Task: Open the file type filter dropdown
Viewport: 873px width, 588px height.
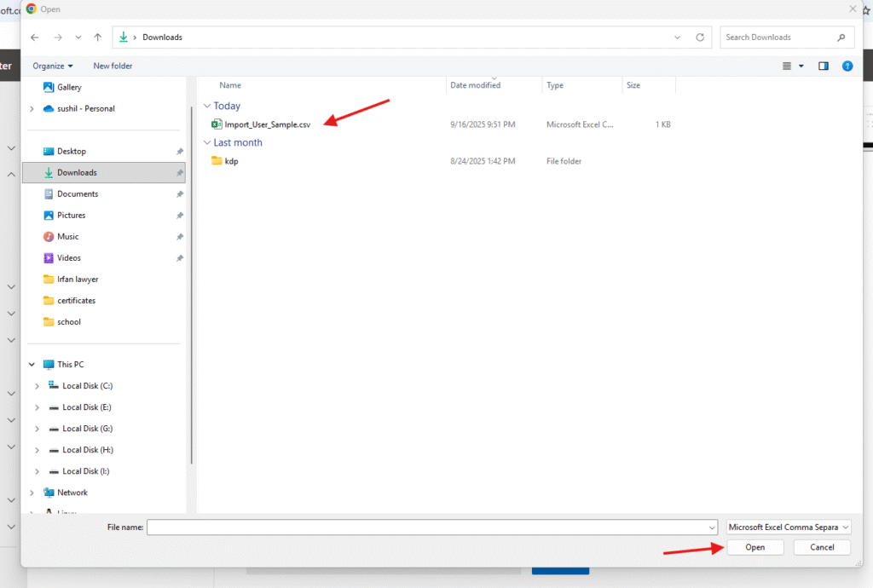Action: click(788, 527)
